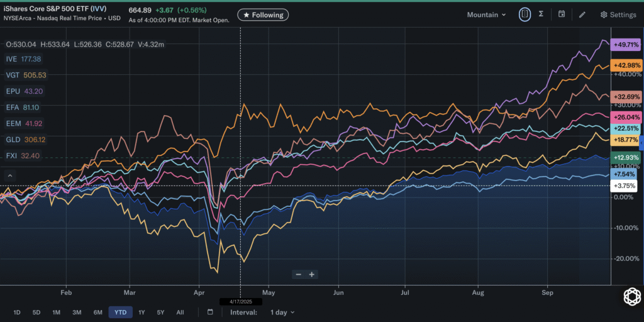
Task: Toggle the VGT comparison series in legend
Action: coord(21,75)
